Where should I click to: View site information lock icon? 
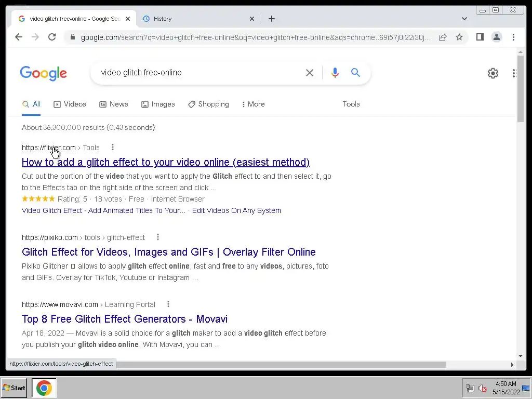pyautogui.click(x=72, y=37)
